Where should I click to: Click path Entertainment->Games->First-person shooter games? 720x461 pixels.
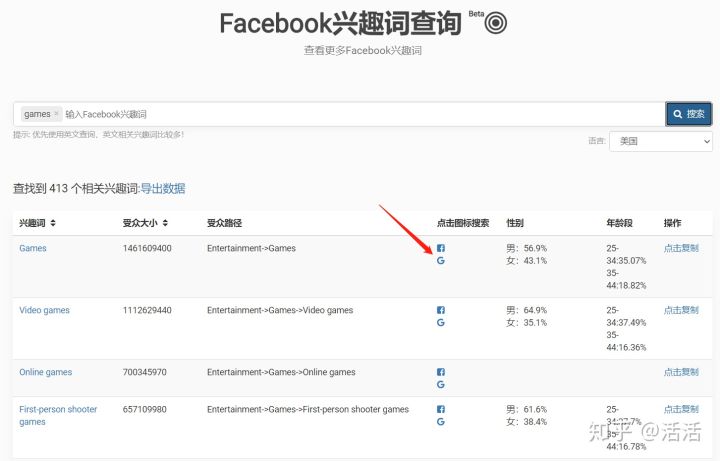[x=308, y=409]
